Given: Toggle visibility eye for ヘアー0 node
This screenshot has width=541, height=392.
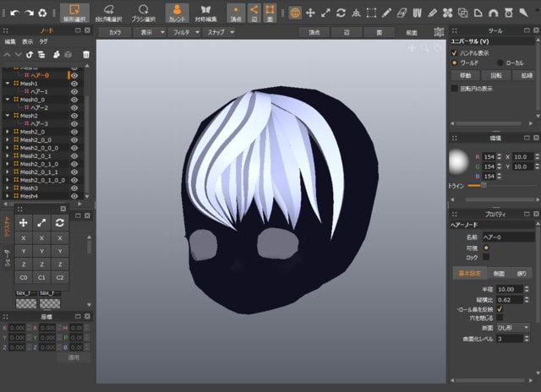Looking at the screenshot, I should point(74,75).
